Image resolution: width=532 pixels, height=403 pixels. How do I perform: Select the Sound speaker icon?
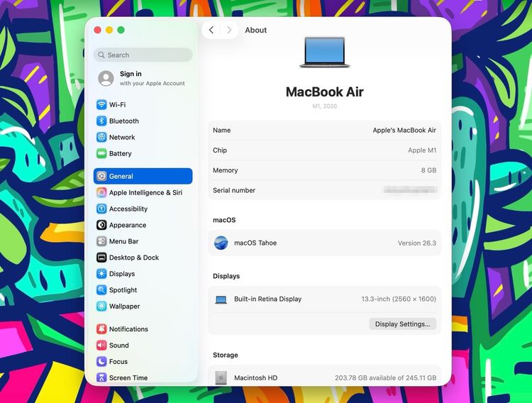pos(101,345)
